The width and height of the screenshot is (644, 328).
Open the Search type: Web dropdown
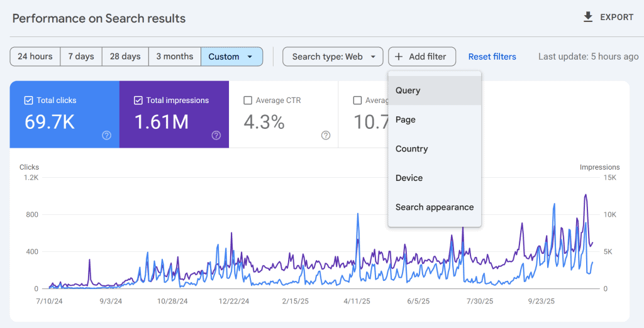click(x=333, y=57)
